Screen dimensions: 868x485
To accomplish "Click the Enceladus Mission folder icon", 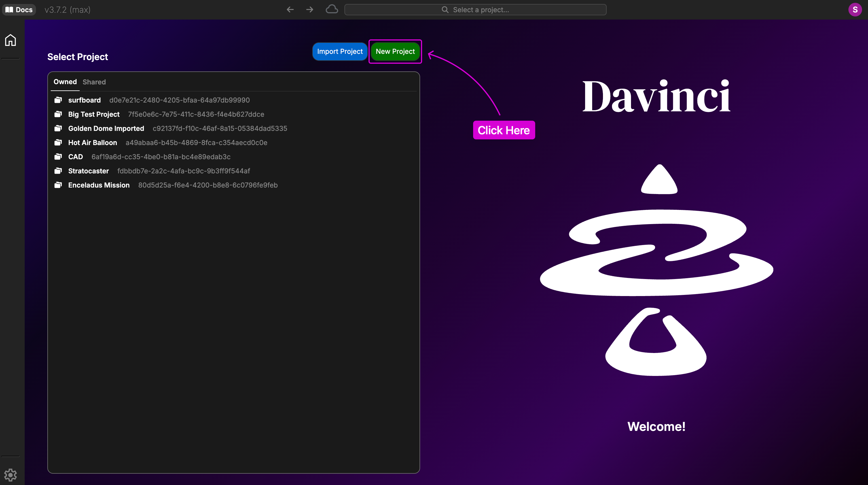I will [x=58, y=185].
